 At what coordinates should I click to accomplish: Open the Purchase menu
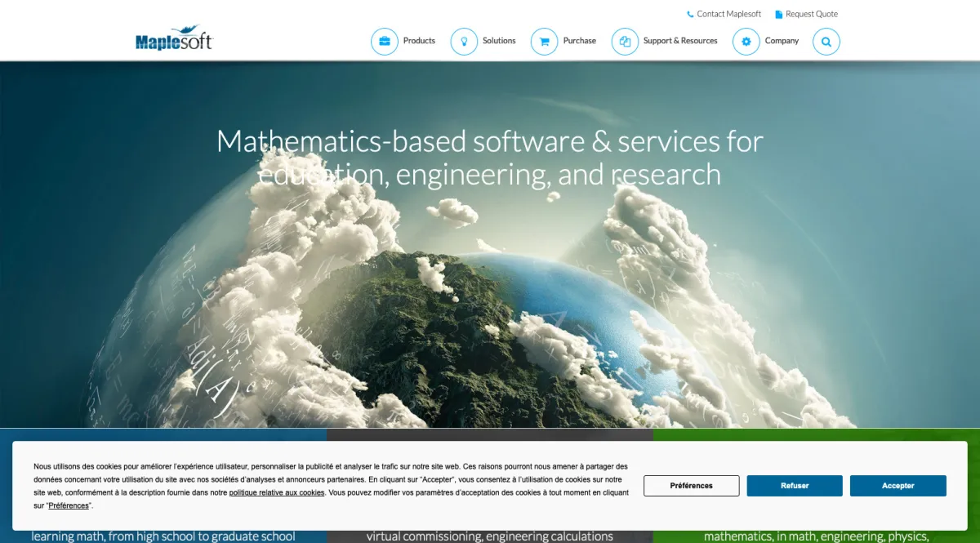[x=580, y=41]
